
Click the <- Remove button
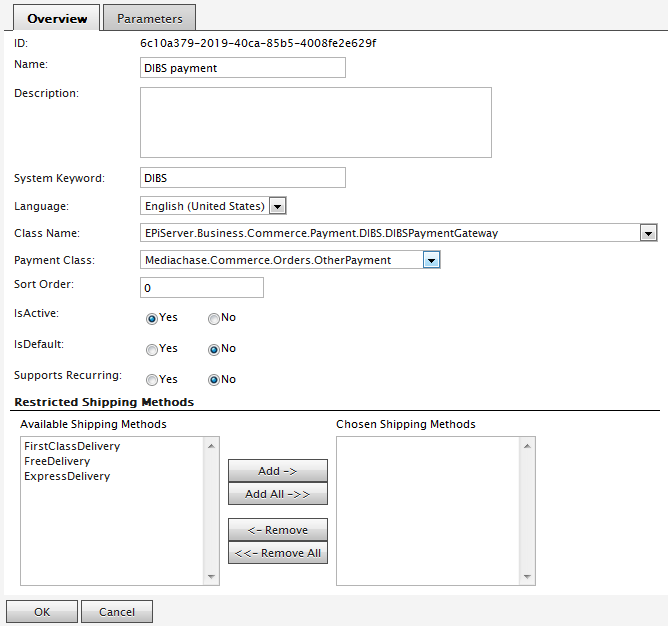(x=278, y=530)
